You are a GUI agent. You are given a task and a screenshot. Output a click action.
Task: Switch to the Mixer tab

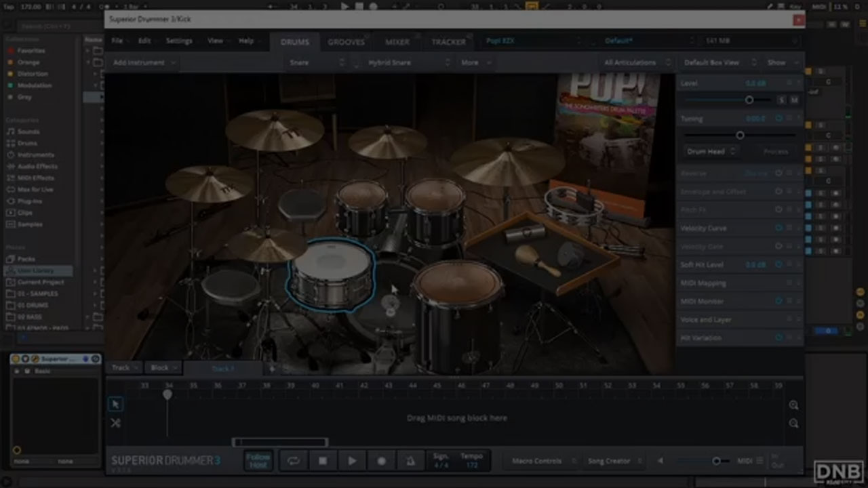[x=397, y=41]
